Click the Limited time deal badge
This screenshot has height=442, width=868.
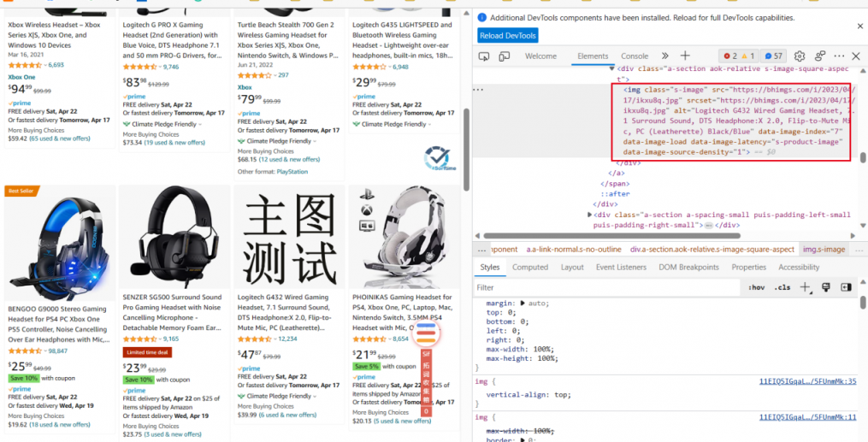click(147, 352)
